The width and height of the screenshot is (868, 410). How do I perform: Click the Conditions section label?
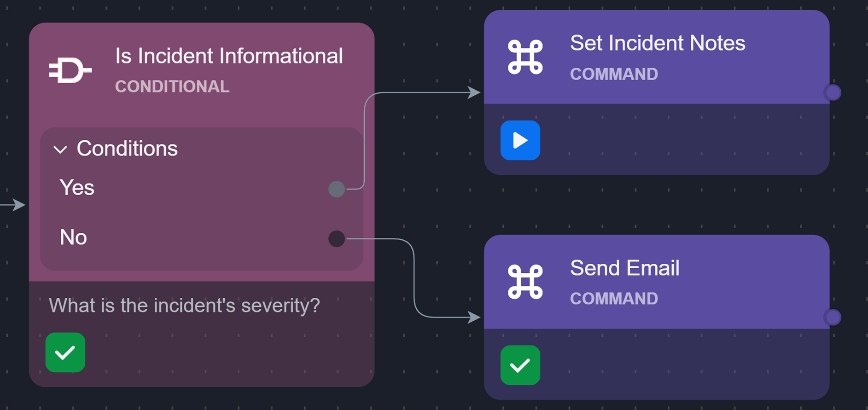coord(127,149)
